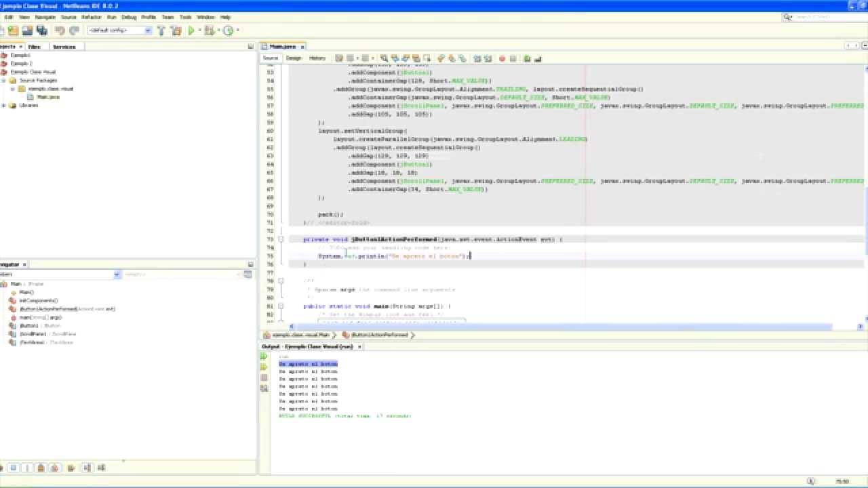Close the Main.java editor tab
868x488 pixels.
(x=302, y=47)
